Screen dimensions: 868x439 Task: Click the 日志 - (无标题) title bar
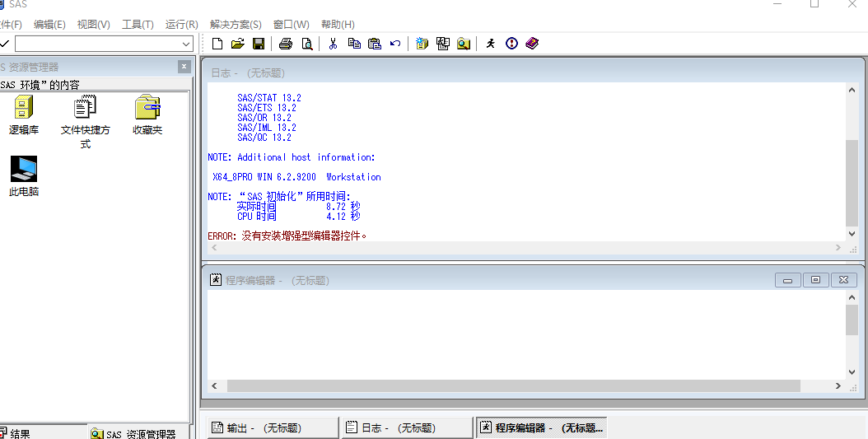[532, 72]
